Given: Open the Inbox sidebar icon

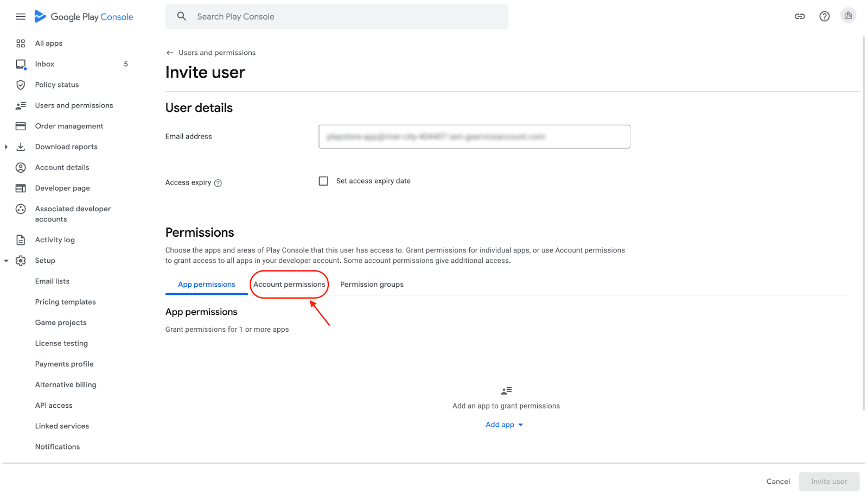Looking at the screenshot, I should tap(21, 64).
